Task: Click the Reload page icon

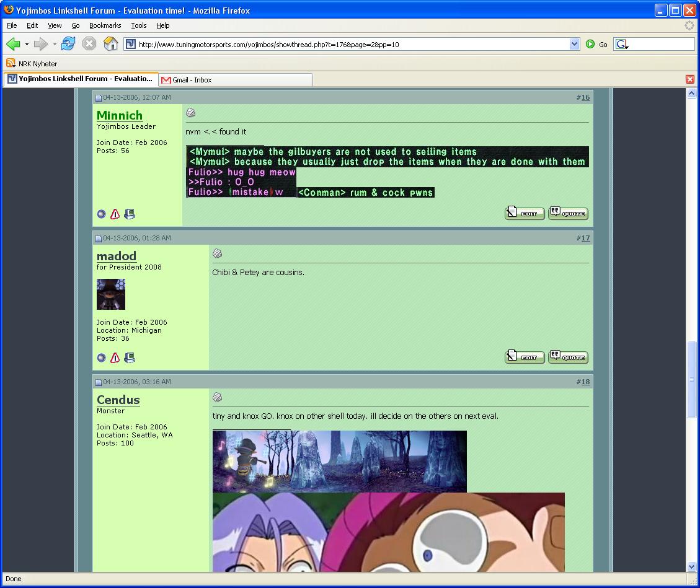Action: 68,44
